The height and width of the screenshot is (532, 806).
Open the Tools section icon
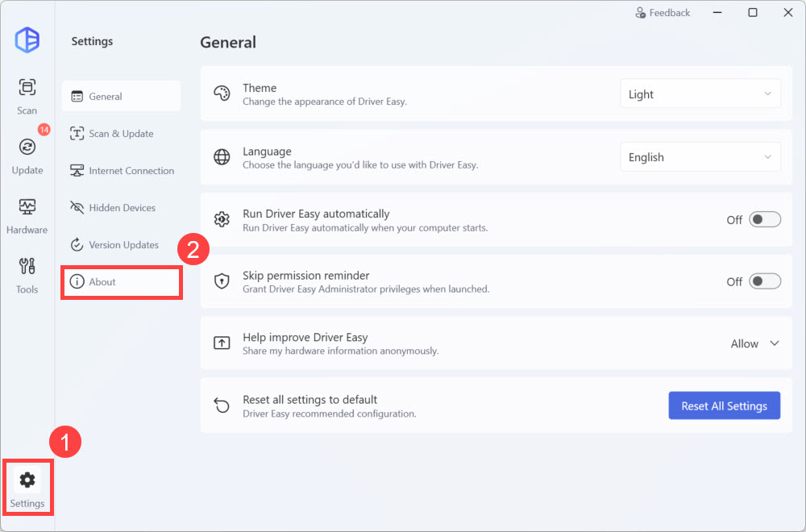[27, 266]
